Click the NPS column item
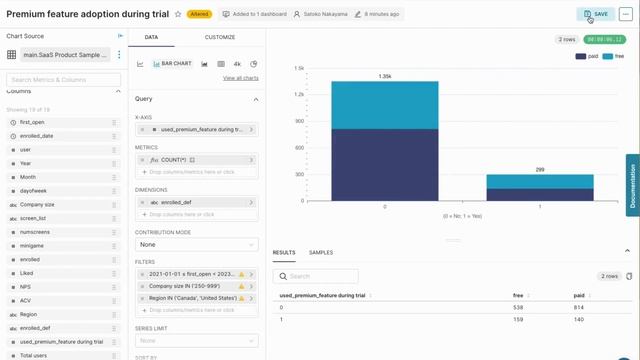The height and width of the screenshot is (360, 640). tap(63, 287)
